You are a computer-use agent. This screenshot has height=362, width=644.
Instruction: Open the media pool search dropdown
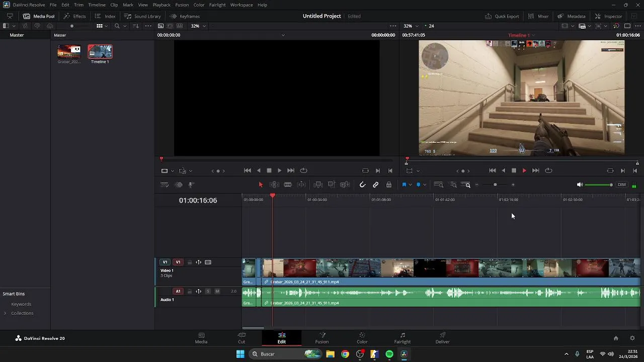[124, 26]
